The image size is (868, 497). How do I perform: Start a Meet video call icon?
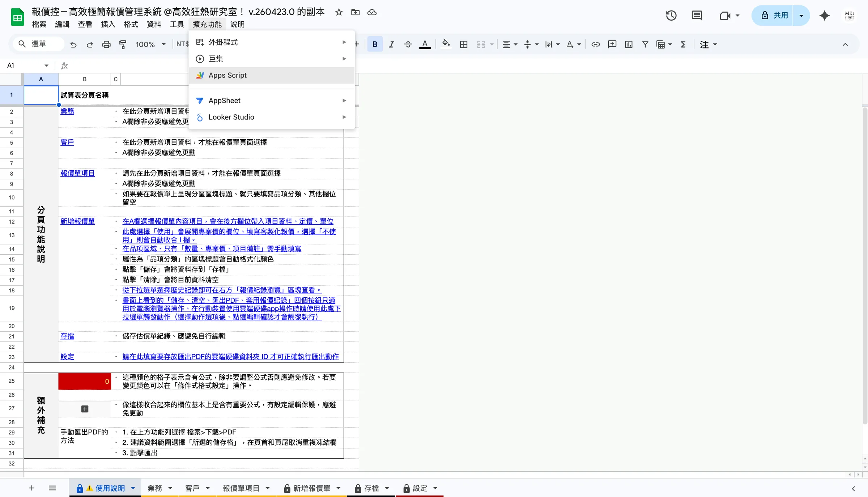tap(725, 16)
